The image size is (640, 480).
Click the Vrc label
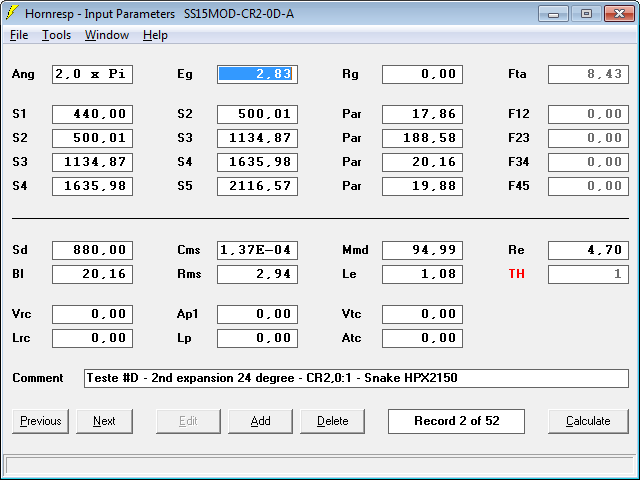coord(21,314)
